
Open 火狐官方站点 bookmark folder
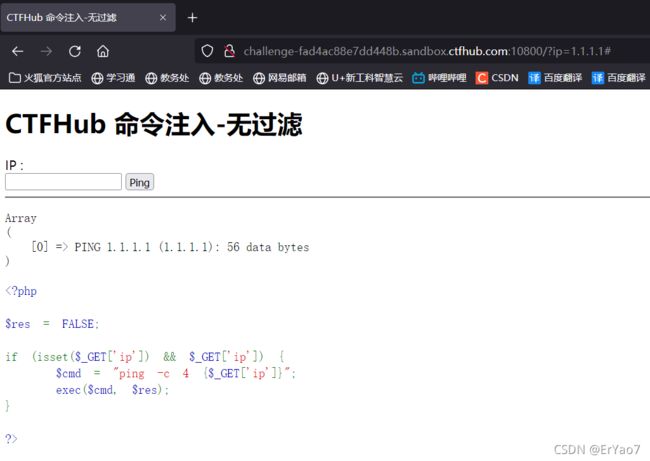click(45, 78)
